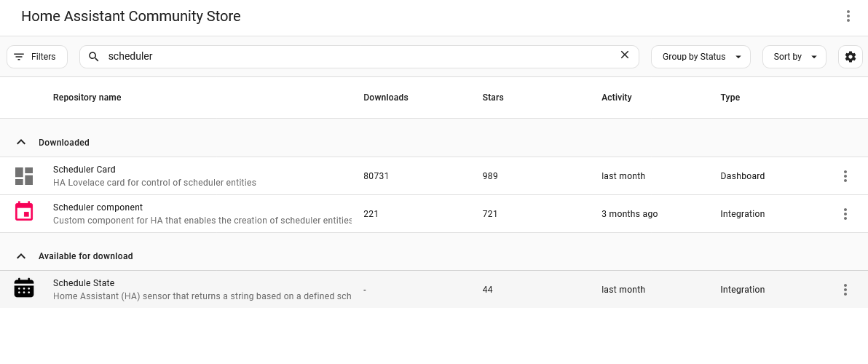Collapse the Downloaded group
This screenshot has height=364, width=868.
click(x=21, y=142)
